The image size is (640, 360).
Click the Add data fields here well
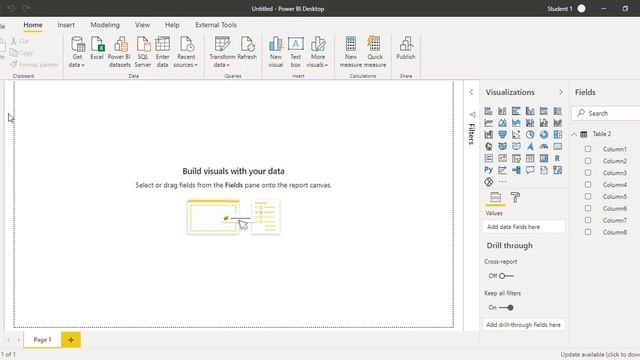524,227
